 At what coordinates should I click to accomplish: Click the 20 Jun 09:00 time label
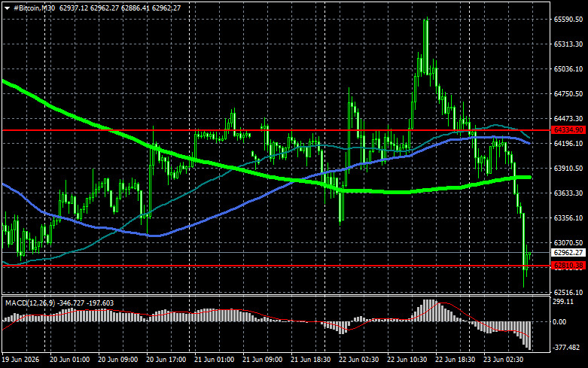pyautogui.click(x=118, y=360)
